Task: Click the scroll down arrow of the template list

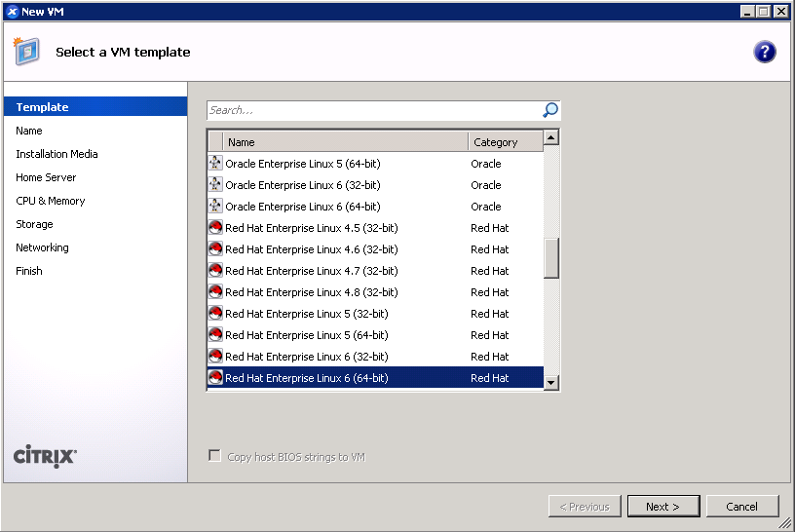Action: 551,382
